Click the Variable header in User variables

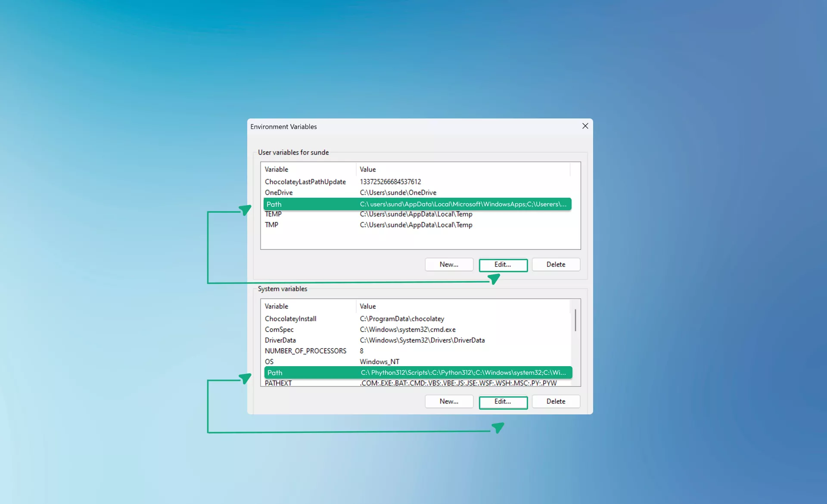coord(308,169)
